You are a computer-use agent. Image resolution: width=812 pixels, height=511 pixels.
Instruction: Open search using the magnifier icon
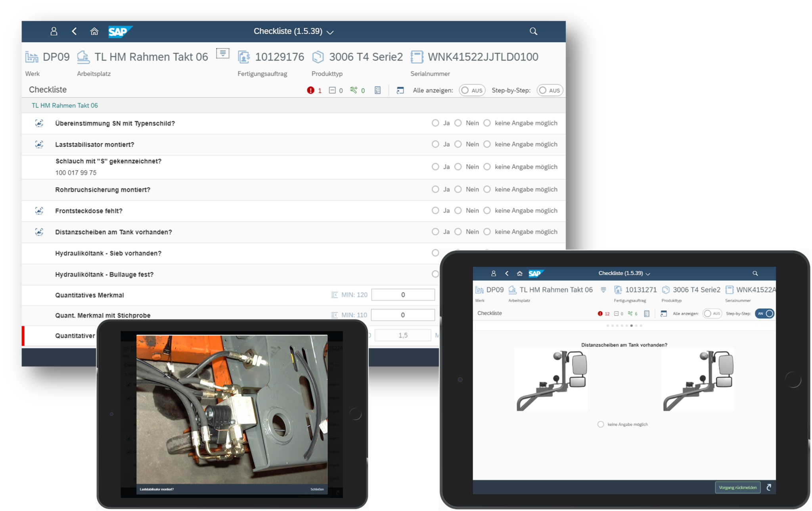pos(533,31)
